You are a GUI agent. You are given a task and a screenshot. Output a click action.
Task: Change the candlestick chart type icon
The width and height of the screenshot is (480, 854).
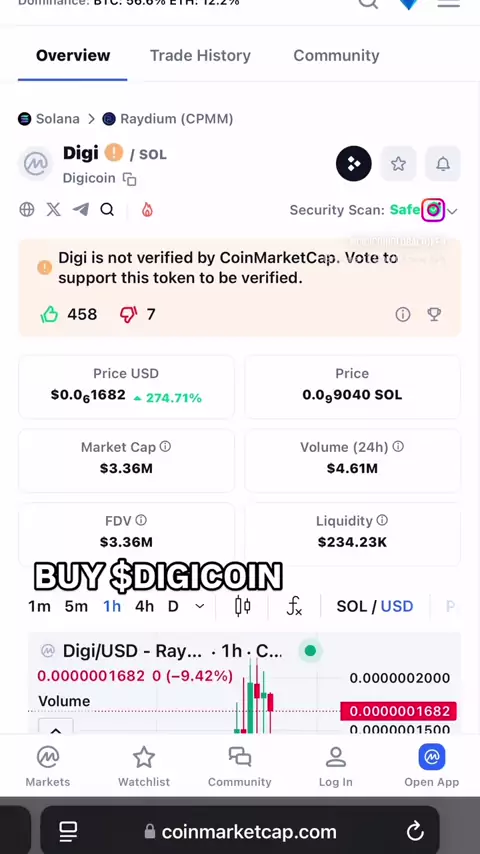(x=242, y=606)
